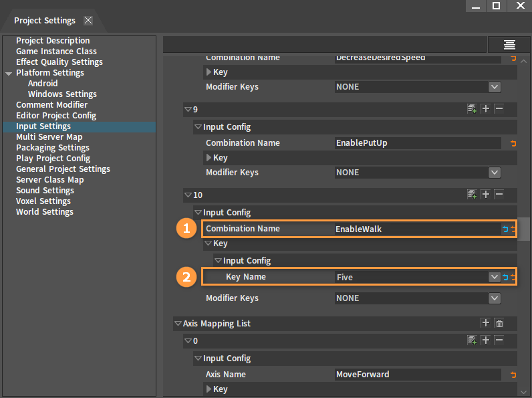Open General Project Settings
This screenshot has width=532, height=398.
click(63, 169)
